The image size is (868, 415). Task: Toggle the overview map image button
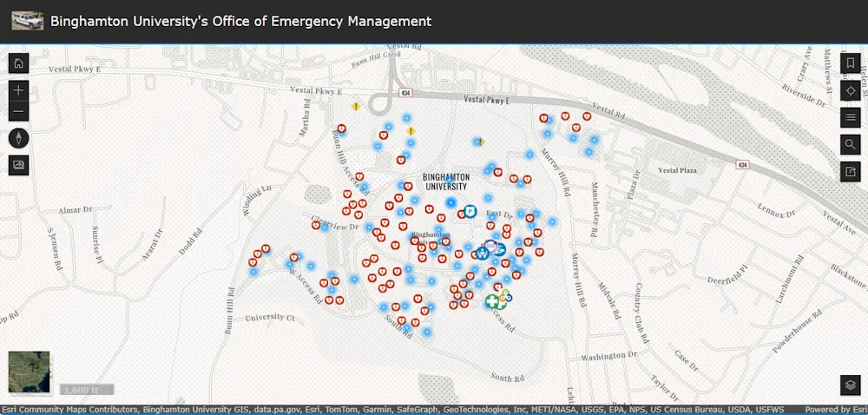click(18, 165)
